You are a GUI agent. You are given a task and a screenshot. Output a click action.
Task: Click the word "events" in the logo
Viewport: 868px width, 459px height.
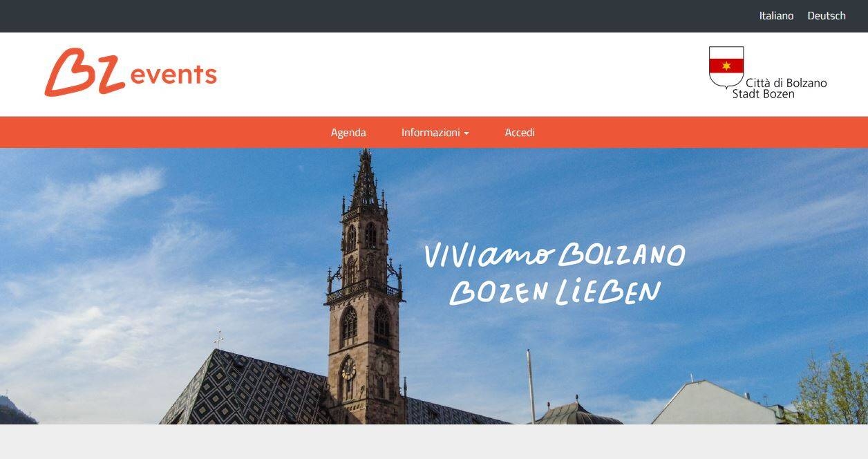pyautogui.click(x=173, y=74)
